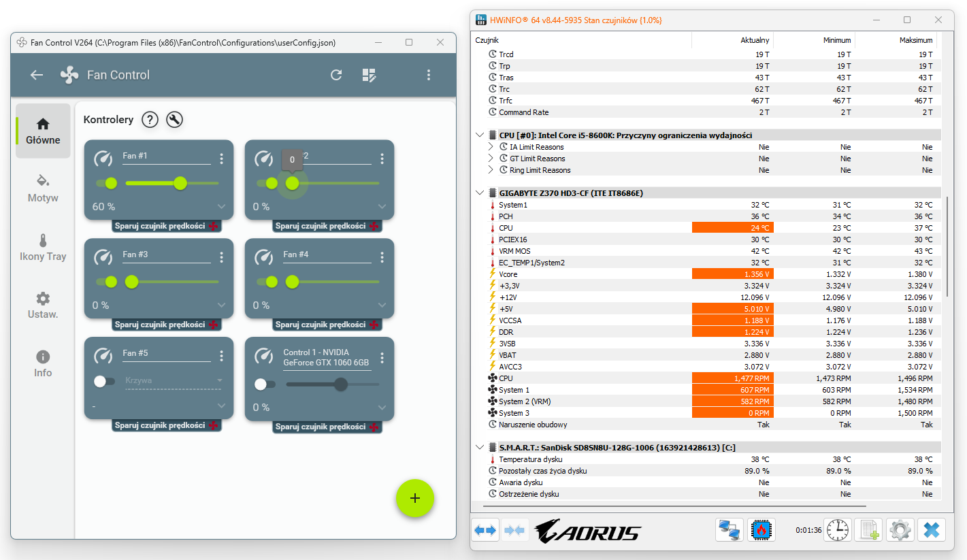
Task: Click the Control 1 NVIDIA speed slider
Action: click(333, 384)
